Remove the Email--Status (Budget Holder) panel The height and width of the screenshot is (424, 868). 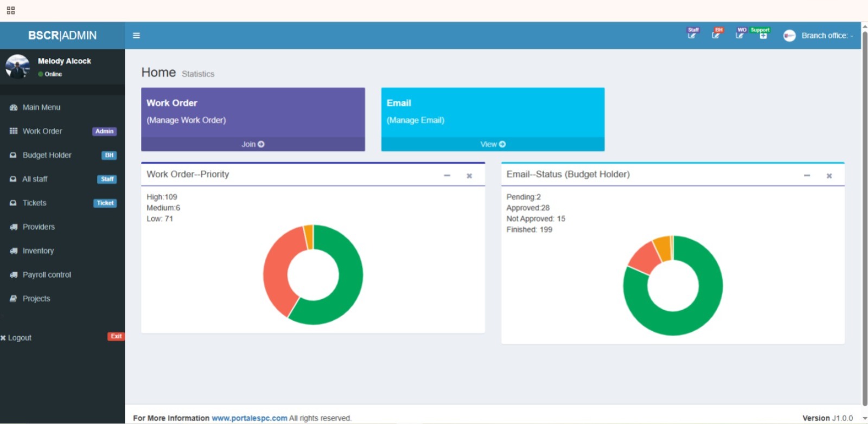829,176
